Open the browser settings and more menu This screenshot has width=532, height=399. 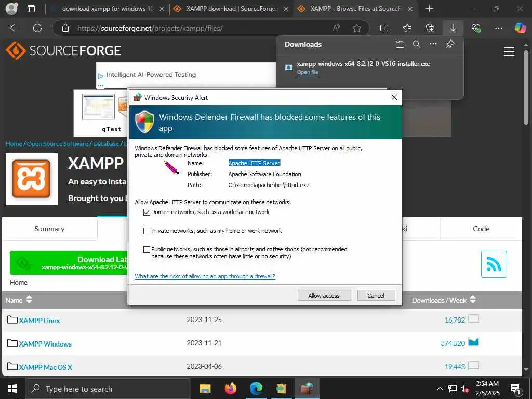498,28
